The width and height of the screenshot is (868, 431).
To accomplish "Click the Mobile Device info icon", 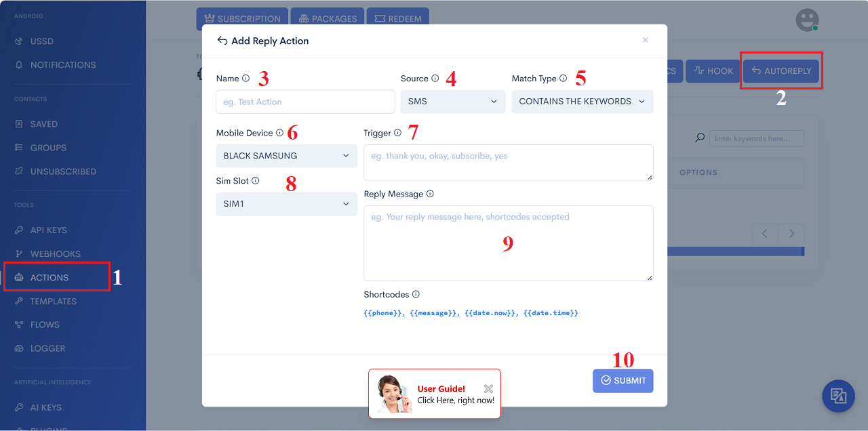I will (x=279, y=133).
